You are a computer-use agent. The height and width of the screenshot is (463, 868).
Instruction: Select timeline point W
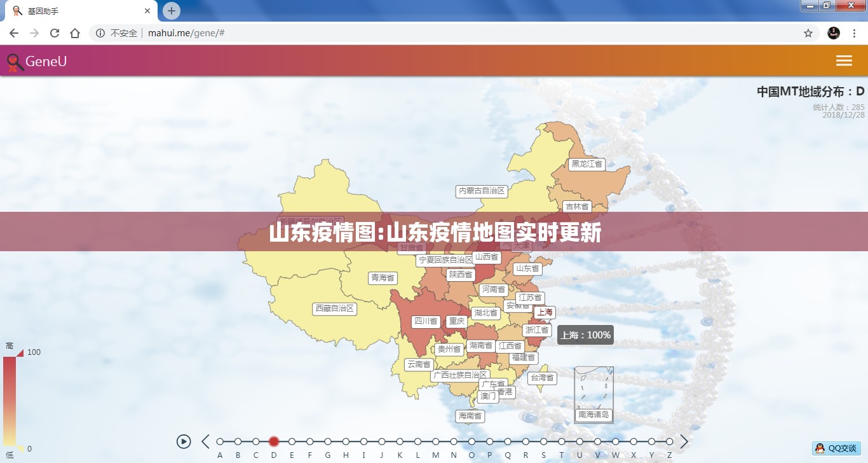pos(616,441)
